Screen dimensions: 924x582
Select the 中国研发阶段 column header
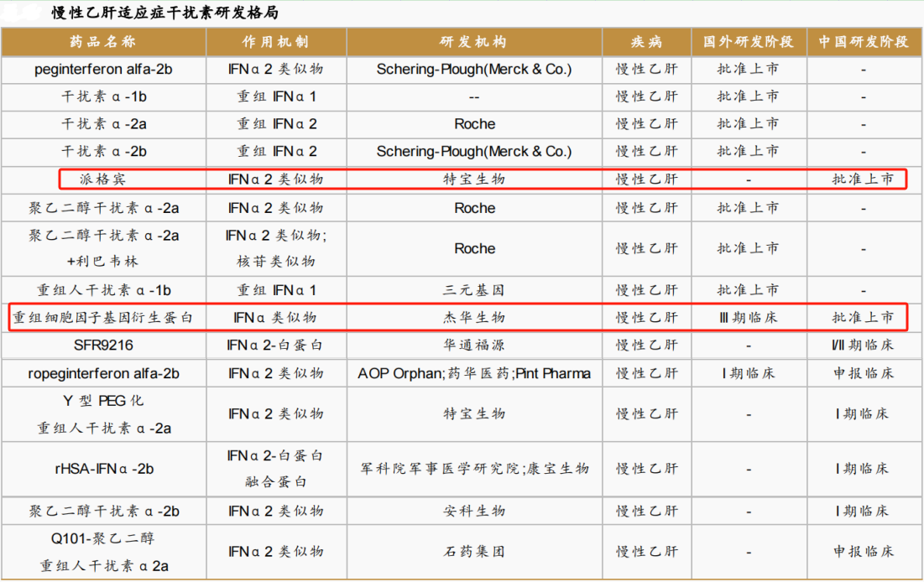click(x=863, y=42)
